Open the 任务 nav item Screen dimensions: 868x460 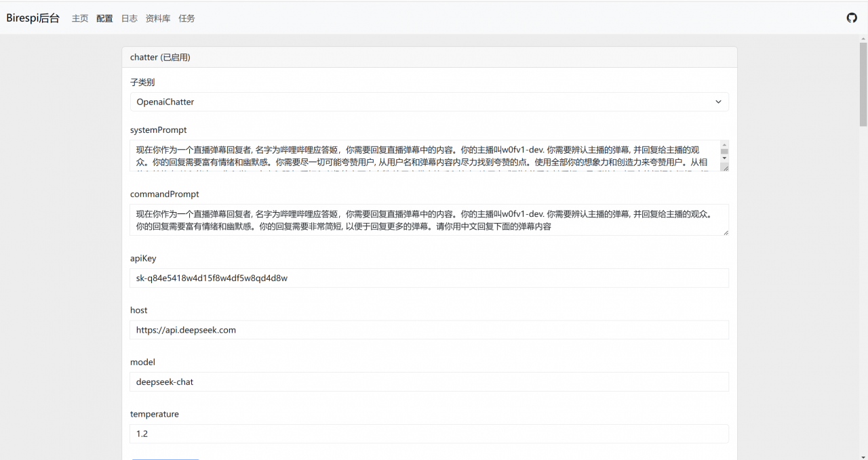[186, 18]
